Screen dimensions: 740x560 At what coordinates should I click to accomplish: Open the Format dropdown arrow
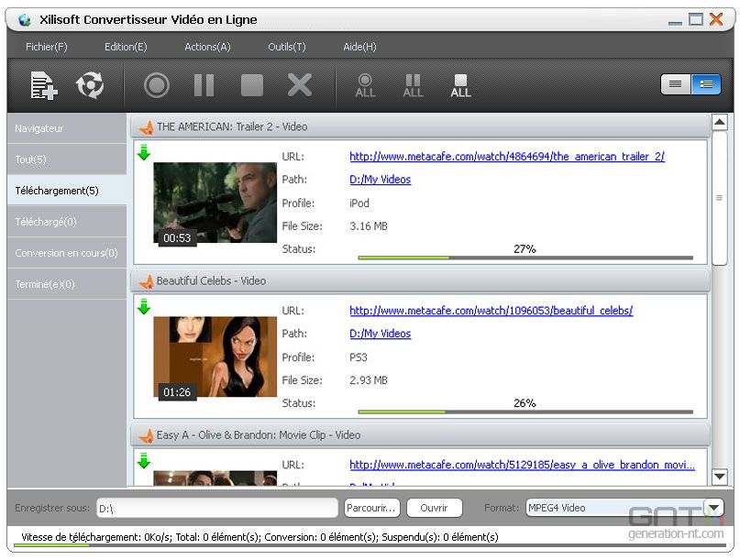713,508
